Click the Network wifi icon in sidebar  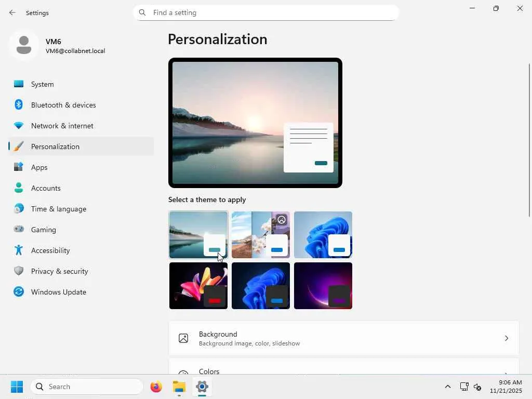pyautogui.click(x=19, y=126)
